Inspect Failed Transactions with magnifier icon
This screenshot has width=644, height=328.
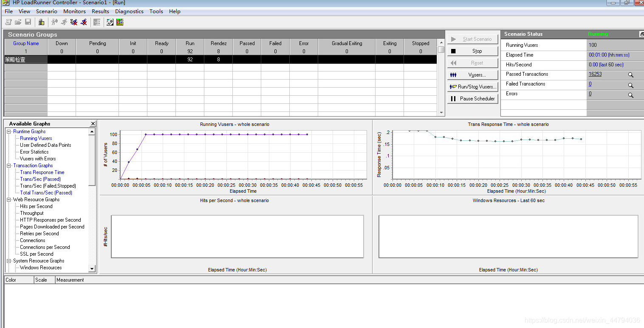coord(631,86)
